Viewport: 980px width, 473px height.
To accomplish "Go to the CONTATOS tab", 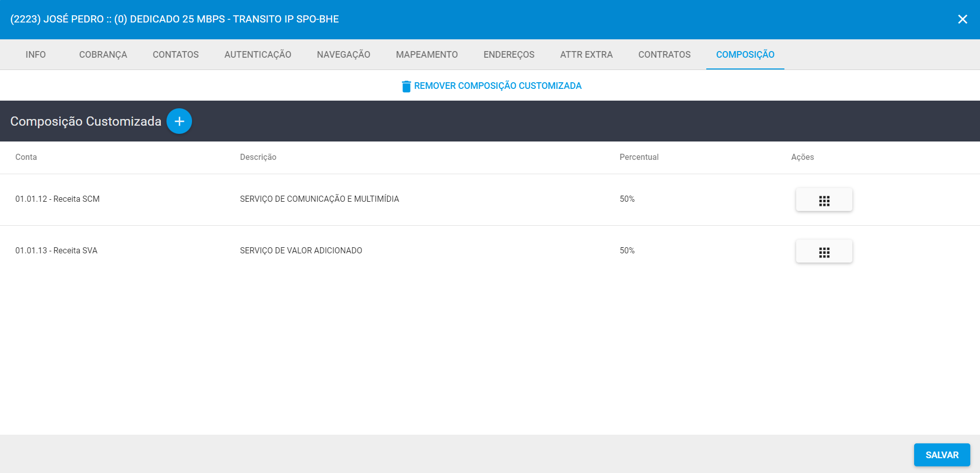I will 176,55.
